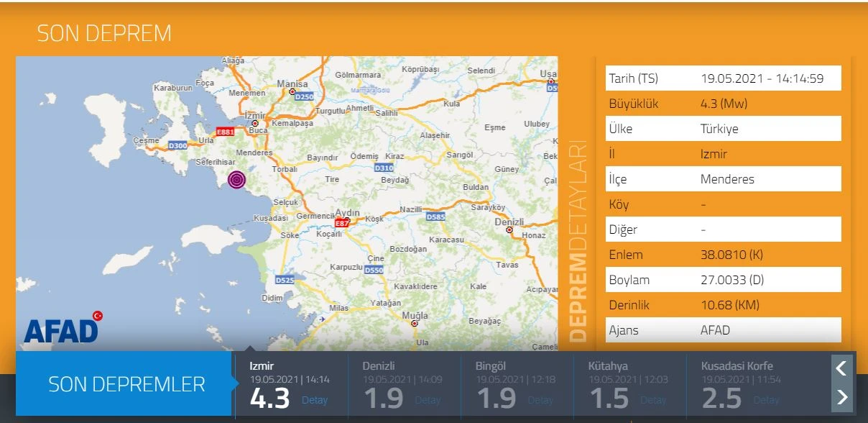Click the SON DEPREM heading

pos(104,33)
